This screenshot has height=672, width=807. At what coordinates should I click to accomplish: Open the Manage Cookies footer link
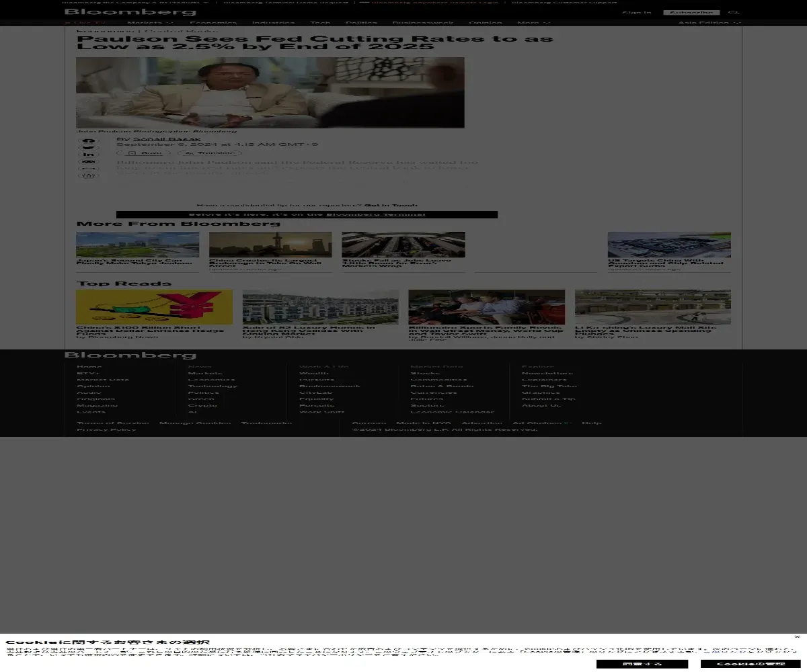(x=195, y=423)
